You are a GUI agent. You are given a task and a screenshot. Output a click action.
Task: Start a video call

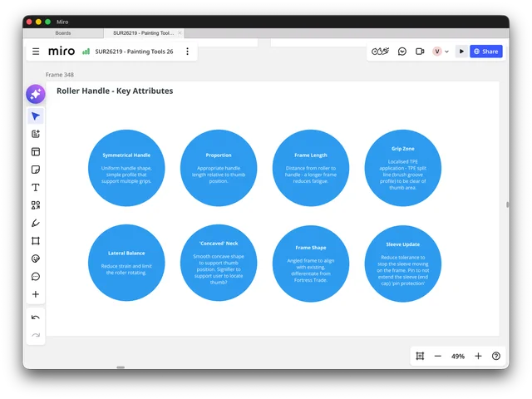click(x=420, y=52)
